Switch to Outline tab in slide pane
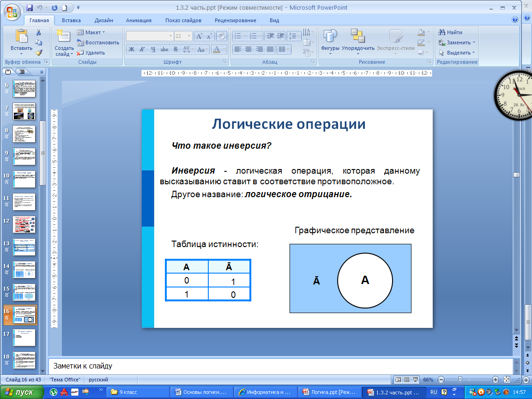532x399 pixels. (22, 72)
